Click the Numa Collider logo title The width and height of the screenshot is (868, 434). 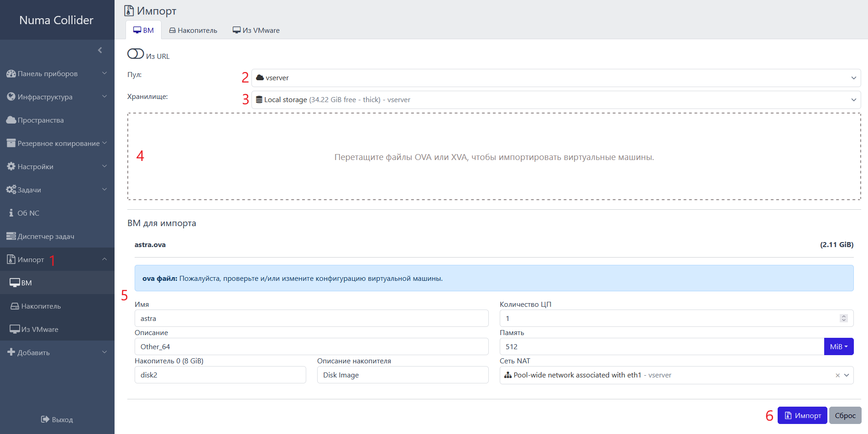[56, 20]
